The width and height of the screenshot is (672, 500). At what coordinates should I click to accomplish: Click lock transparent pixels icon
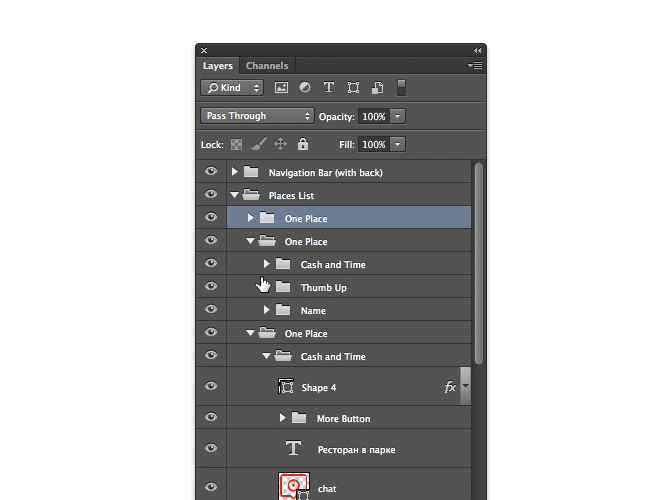(x=236, y=144)
